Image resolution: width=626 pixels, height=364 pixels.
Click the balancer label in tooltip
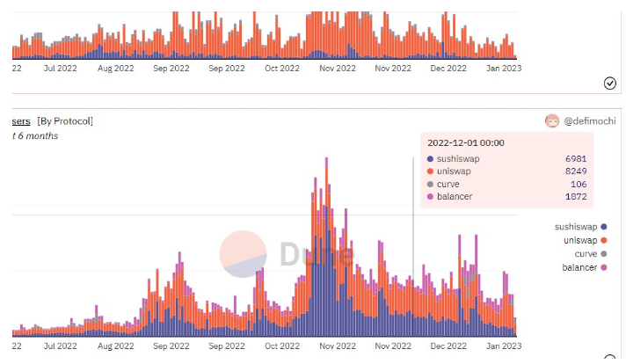455,196
